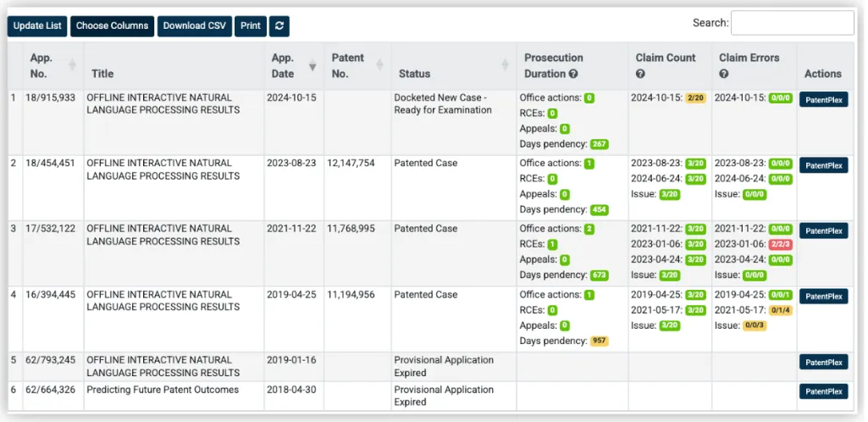Click the Update List button
868x422 pixels.
37,25
